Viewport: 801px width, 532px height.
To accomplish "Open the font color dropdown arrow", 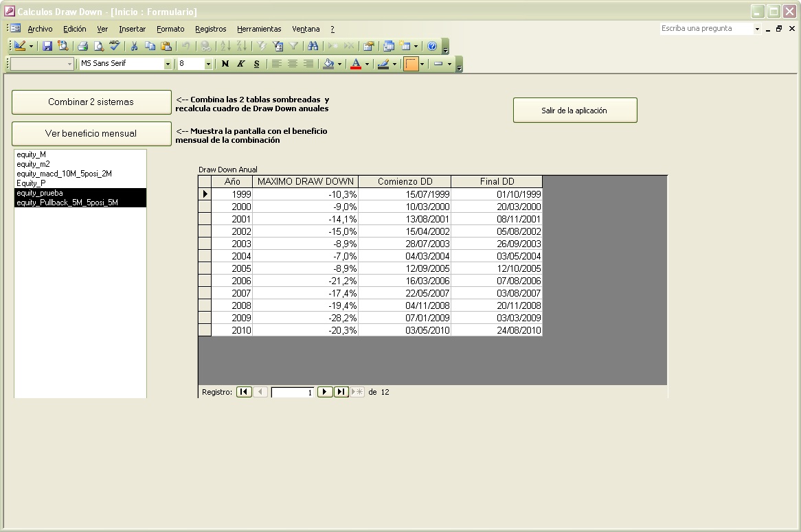I will 367,64.
